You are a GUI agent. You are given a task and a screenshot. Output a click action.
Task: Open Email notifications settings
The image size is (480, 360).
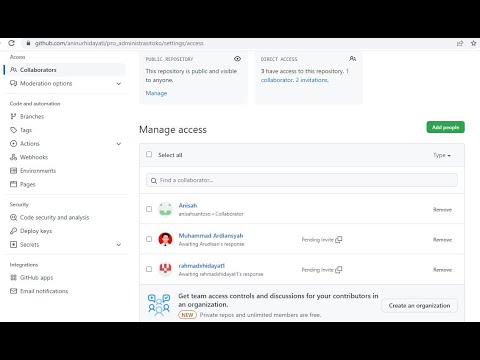(x=44, y=291)
